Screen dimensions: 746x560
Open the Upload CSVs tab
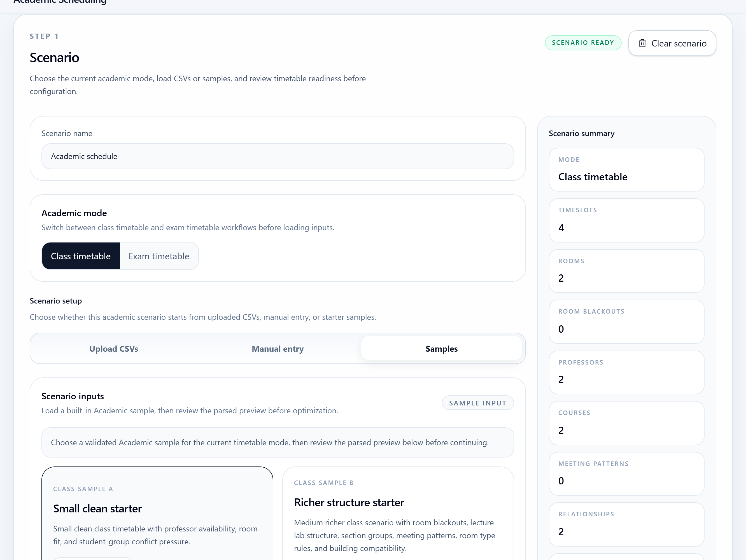114,349
